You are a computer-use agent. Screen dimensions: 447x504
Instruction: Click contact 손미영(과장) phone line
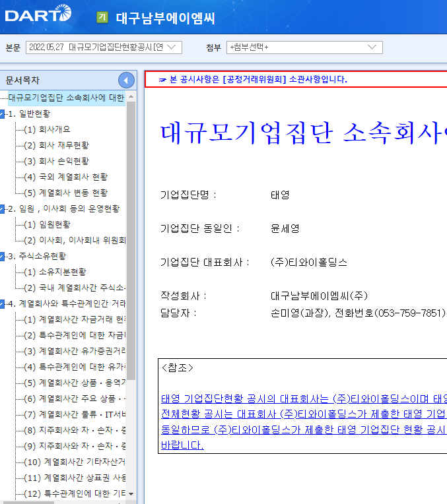click(x=358, y=313)
